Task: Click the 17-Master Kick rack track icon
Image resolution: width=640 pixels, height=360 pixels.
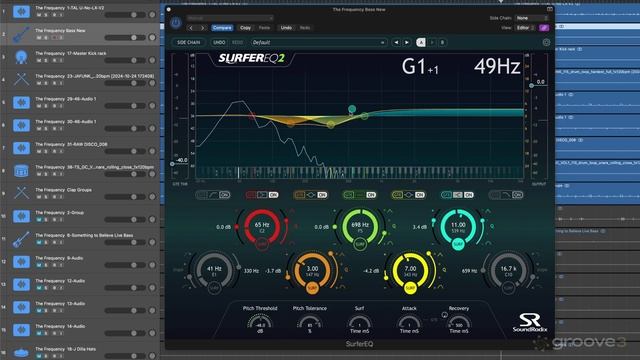Action: [21, 57]
